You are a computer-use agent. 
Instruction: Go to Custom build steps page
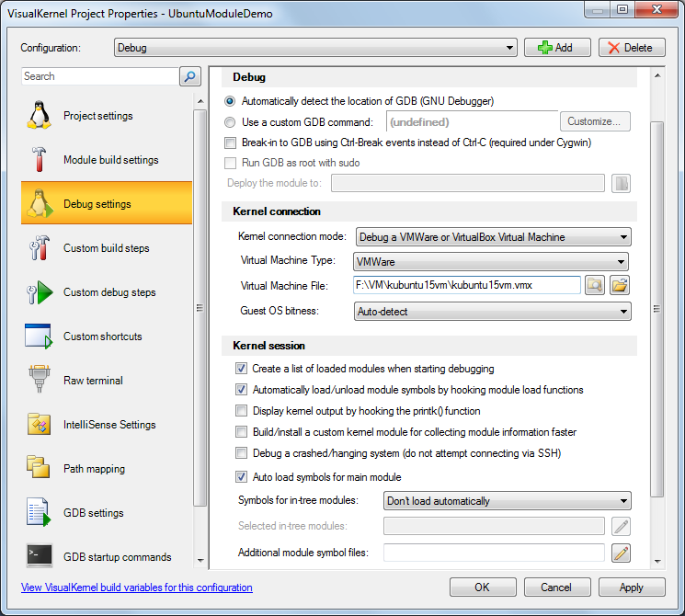point(107,247)
